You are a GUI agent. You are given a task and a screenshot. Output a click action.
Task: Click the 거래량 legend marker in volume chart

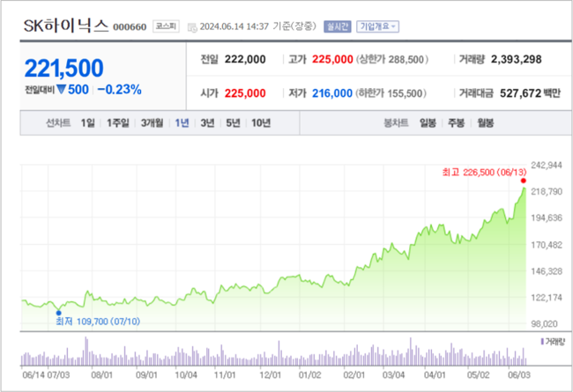point(542,342)
